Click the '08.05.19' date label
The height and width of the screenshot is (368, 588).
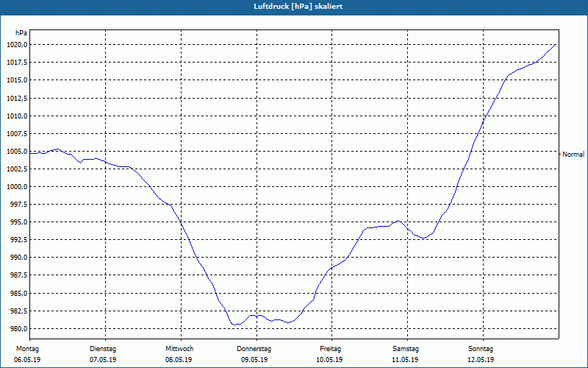pos(179,360)
